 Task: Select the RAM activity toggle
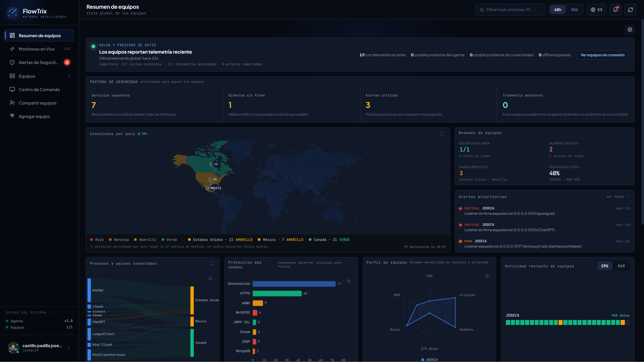(621, 266)
